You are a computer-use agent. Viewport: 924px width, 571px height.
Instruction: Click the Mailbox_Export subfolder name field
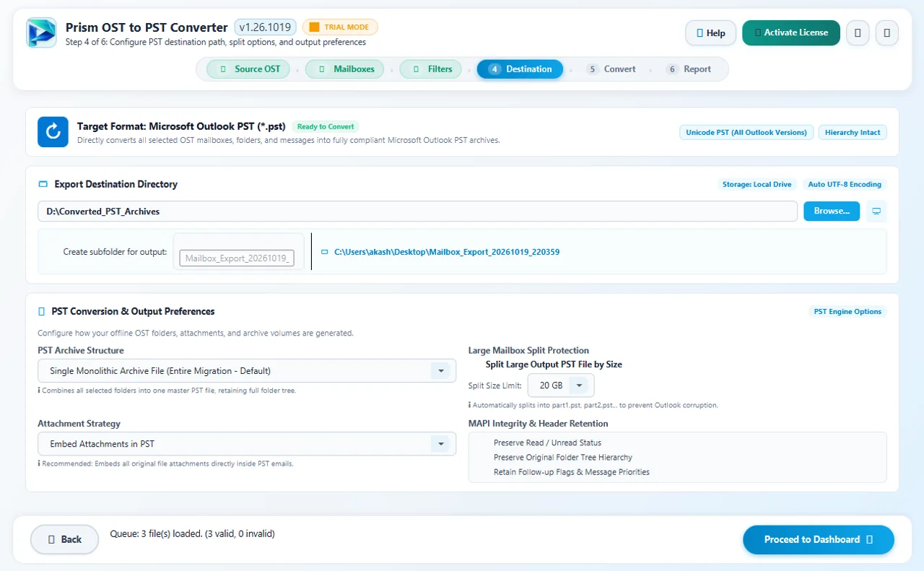pyautogui.click(x=237, y=258)
